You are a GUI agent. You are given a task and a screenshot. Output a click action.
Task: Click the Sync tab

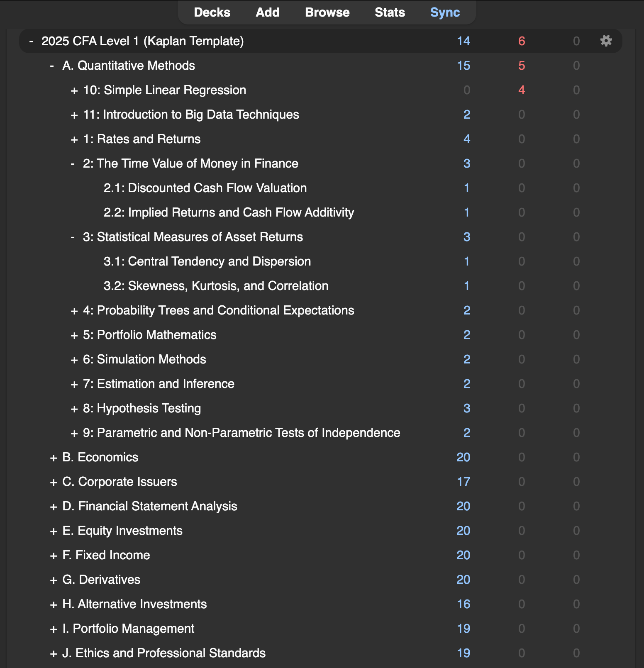click(445, 12)
